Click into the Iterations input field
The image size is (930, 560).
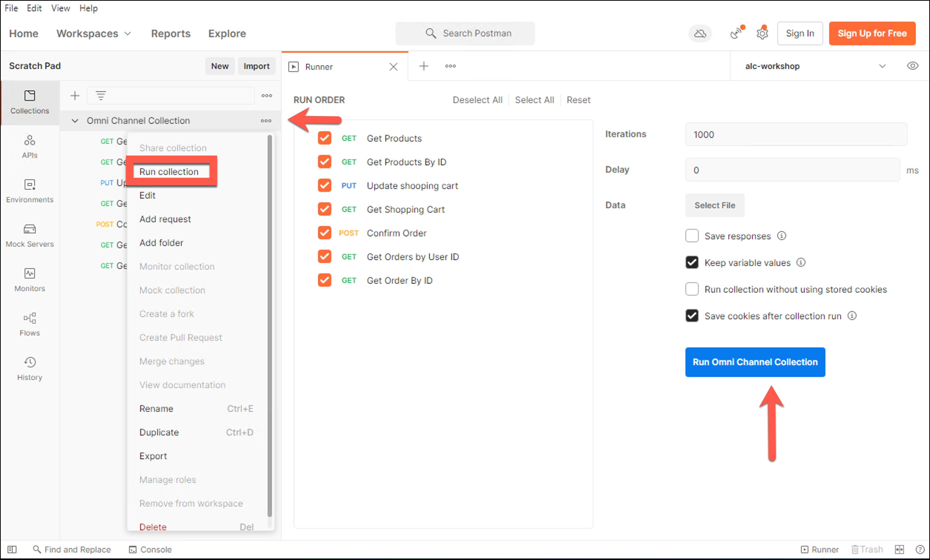click(x=796, y=135)
